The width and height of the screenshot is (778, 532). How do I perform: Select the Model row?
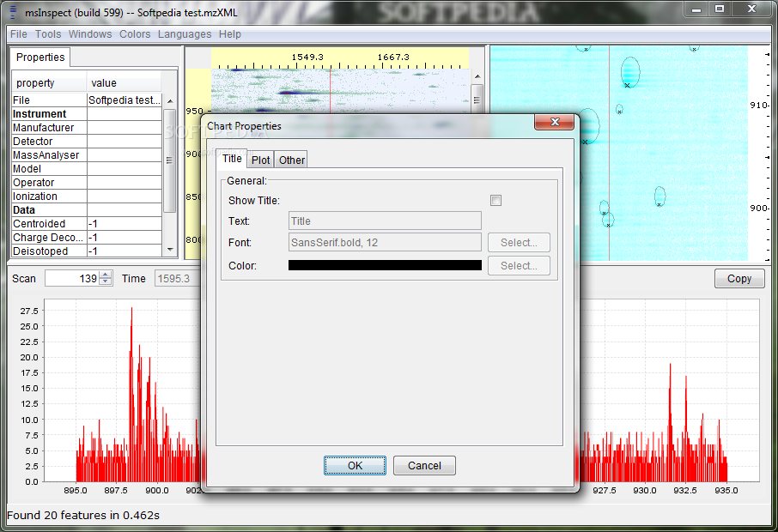87,168
